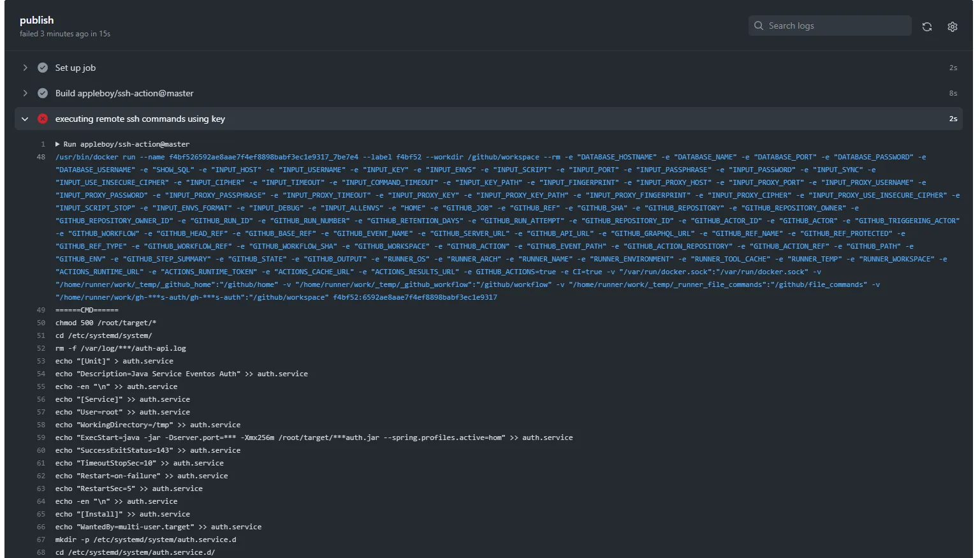Expand the Run appleboy/ssh-action@master log group

pyautogui.click(x=57, y=144)
